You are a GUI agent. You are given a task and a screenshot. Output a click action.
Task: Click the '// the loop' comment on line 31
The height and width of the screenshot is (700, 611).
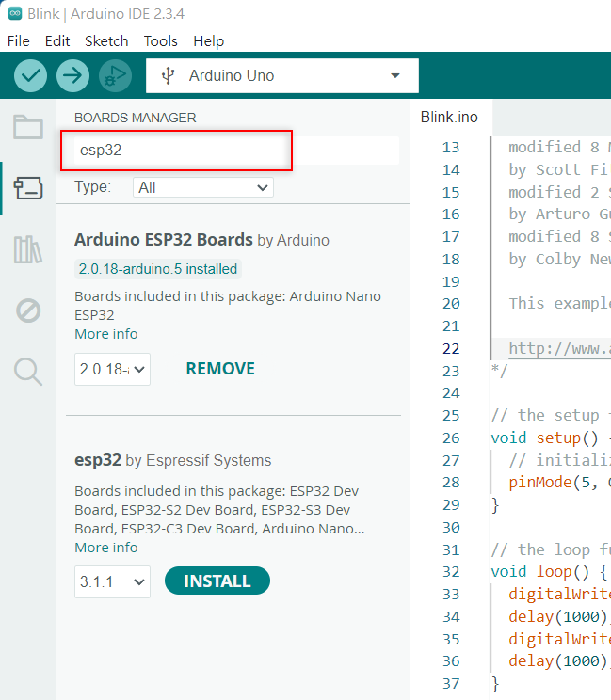(x=540, y=549)
